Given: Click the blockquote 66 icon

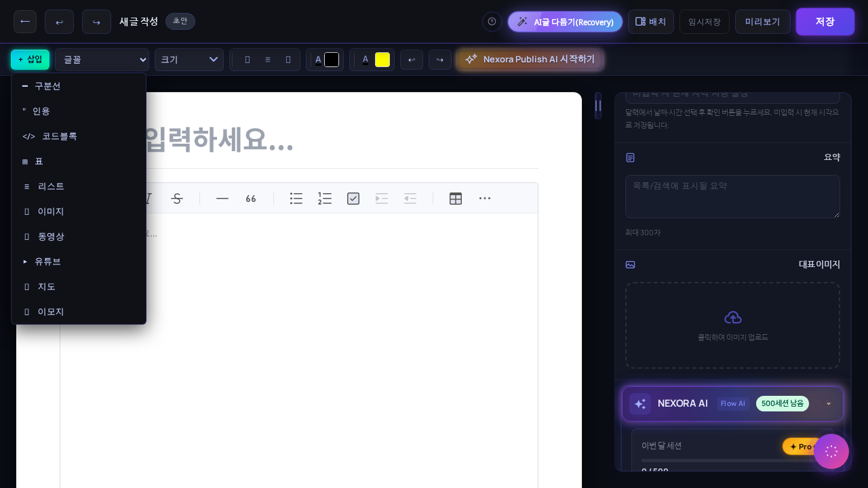Looking at the screenshot, I should click(251, 199).
